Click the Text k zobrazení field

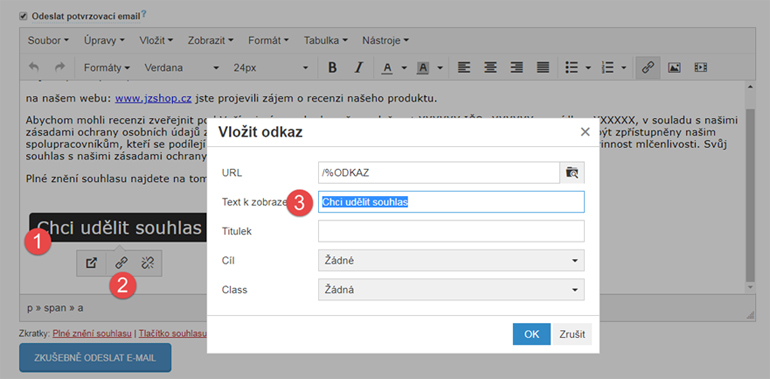pos(451,202)
